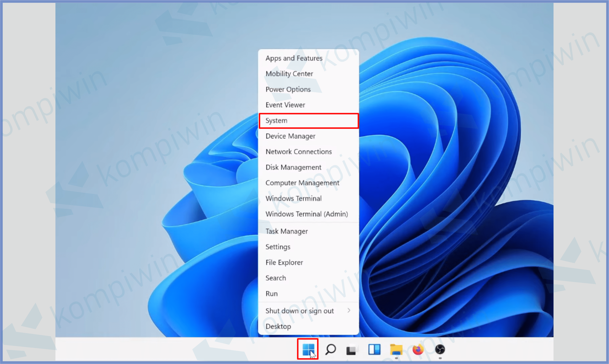
Task: Open Power Options
Action: click(288, 89)
